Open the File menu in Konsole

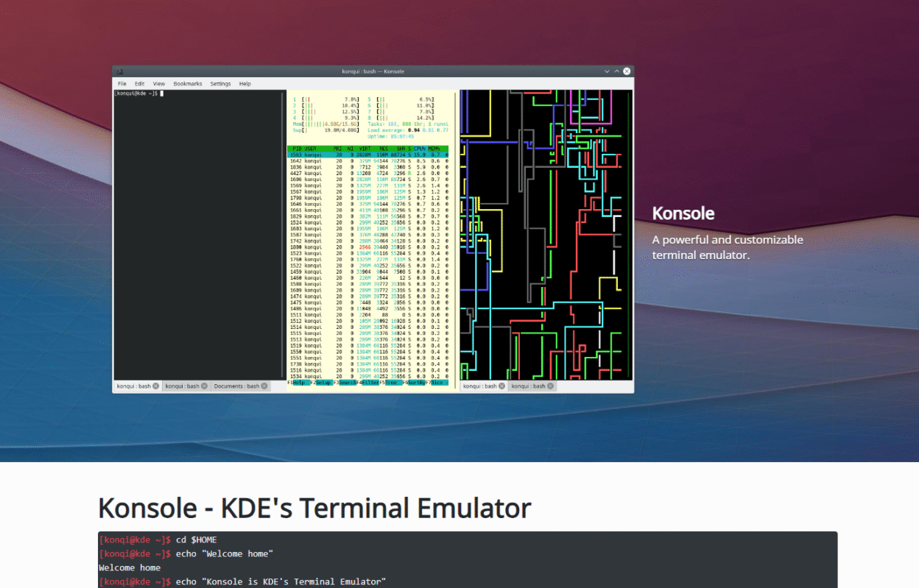[x=122, y=84]
